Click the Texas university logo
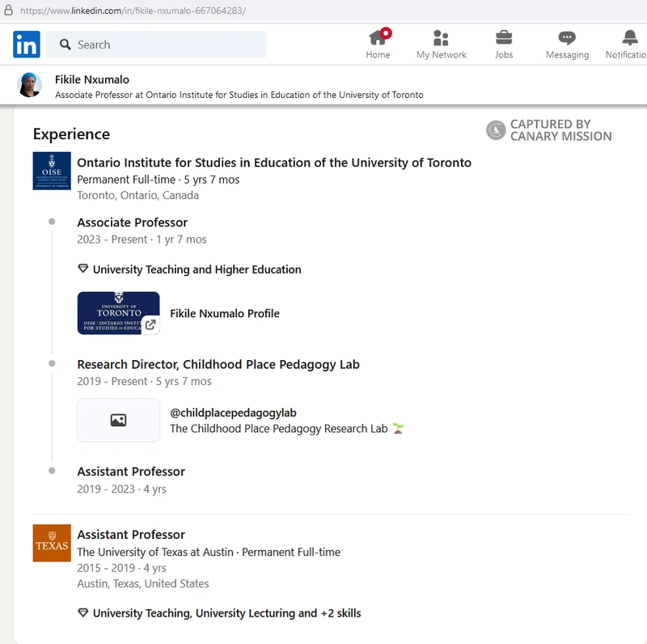Screen dimensions: 647x644 pyautogui.click(x=52, y=543)
